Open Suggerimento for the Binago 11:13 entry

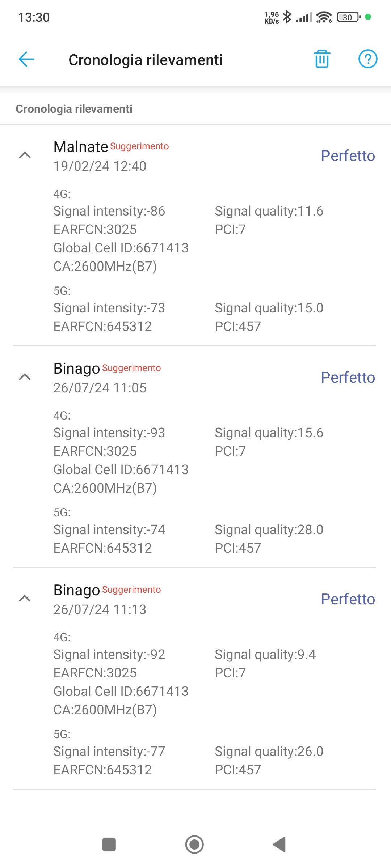pos(131,590)
